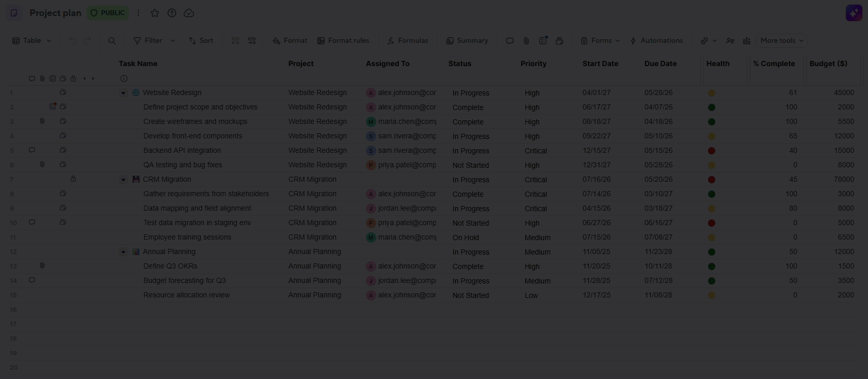Open attachments paperclip in toolbar
This screenshot has height=379, width=868.
pyautogui.click(x=526, y=41)
